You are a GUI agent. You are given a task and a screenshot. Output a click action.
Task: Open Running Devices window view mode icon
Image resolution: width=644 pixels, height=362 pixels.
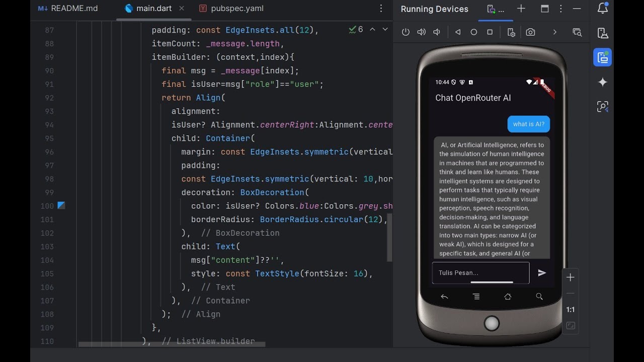pos(544,9)
